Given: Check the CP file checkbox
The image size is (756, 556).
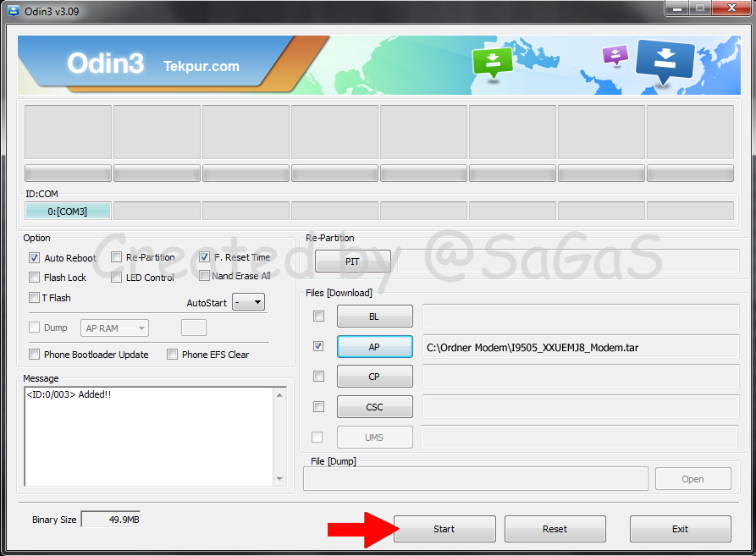Looking at the screenshot, I should [318, 377].
